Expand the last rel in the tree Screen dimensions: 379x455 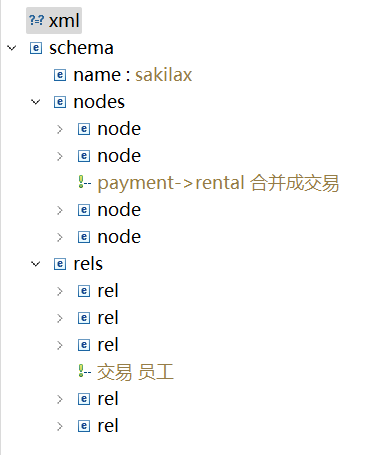click(x=60, y=426)
